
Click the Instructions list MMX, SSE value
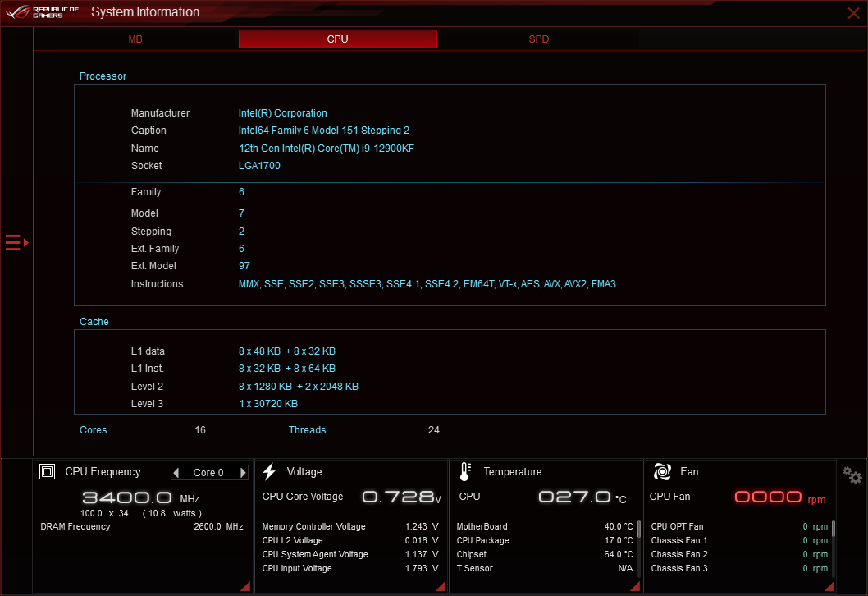tap(427, 283)
